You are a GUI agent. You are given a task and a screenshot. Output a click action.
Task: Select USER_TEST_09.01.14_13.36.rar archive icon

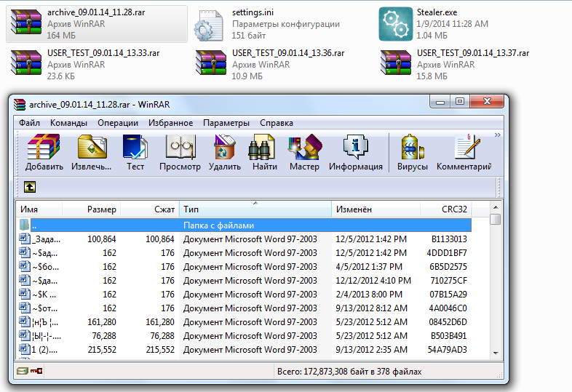click(x=211, y=63)
